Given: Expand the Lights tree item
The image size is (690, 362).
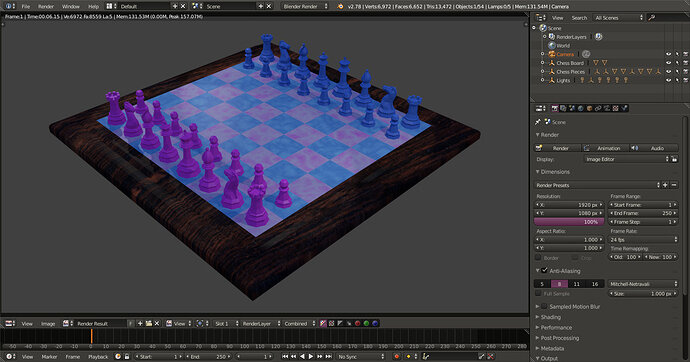Looking at the screenshot, I should [x=543, y=80].
